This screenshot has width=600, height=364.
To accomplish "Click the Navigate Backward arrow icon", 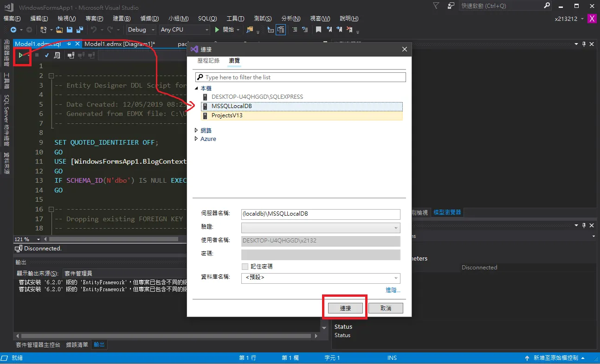I will [x=13, y=30].
